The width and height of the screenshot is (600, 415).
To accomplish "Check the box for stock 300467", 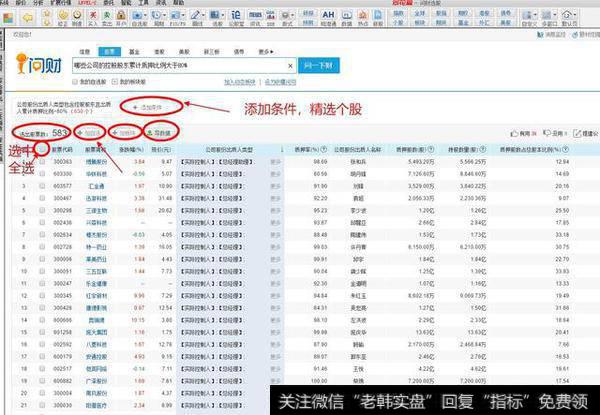I will tap(42, 198).
